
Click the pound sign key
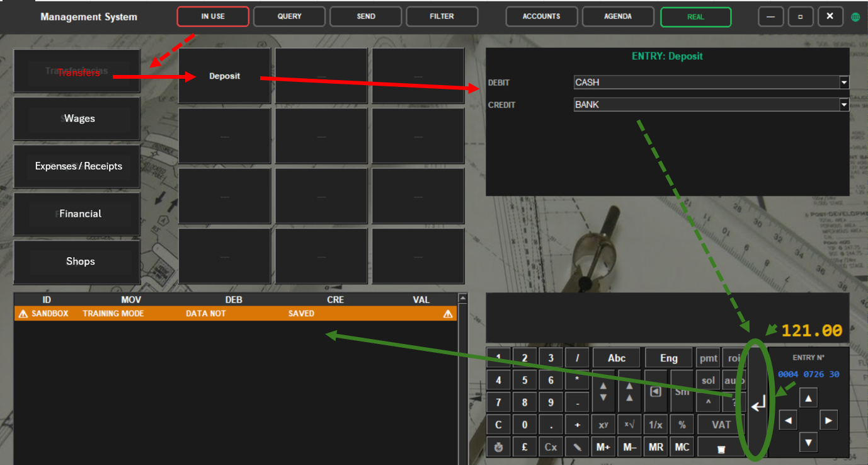point(525,447)
